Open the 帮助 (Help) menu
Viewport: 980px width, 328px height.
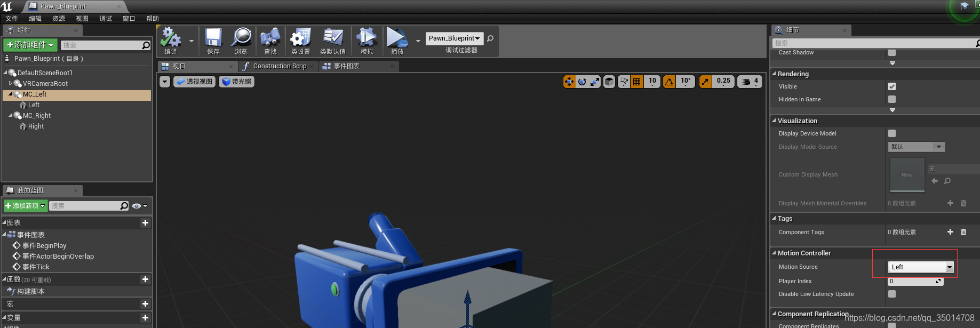pyautogui.click(x=153, y=19)
